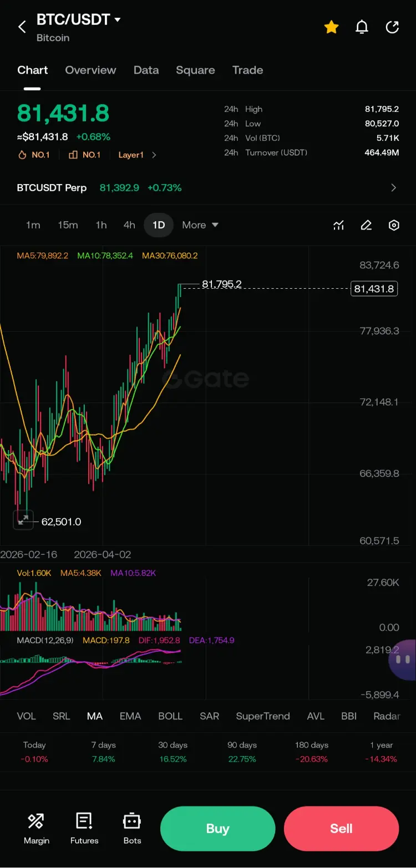416x868 pixels.
Task: Tap the back arrow icon
Action: pyautogui.click(x=22, y=27)
